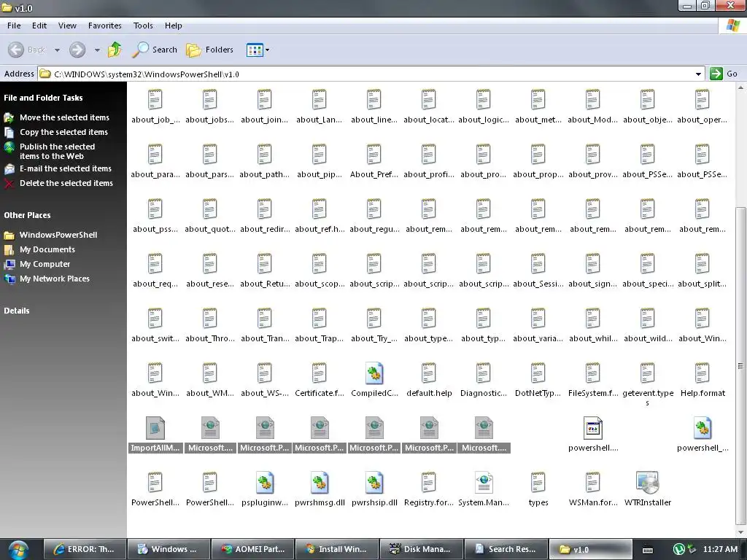
Task: Open the Favorites menu
Action: [x=105, y=26]
